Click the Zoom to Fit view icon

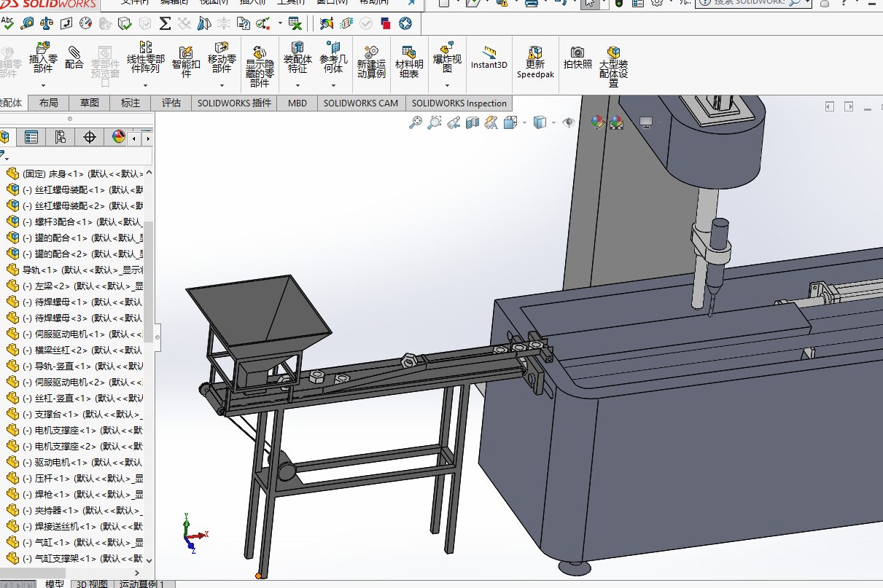pos(416,122)
